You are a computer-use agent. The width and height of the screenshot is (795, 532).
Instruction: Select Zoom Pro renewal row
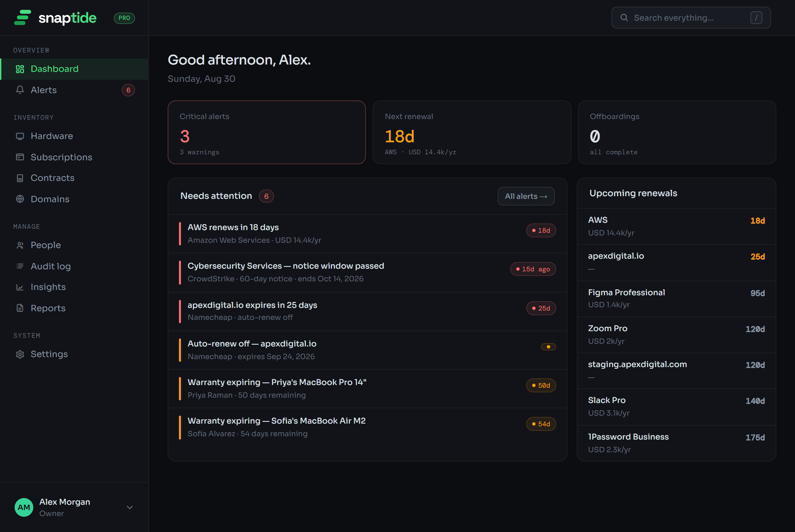coord(676,335)
